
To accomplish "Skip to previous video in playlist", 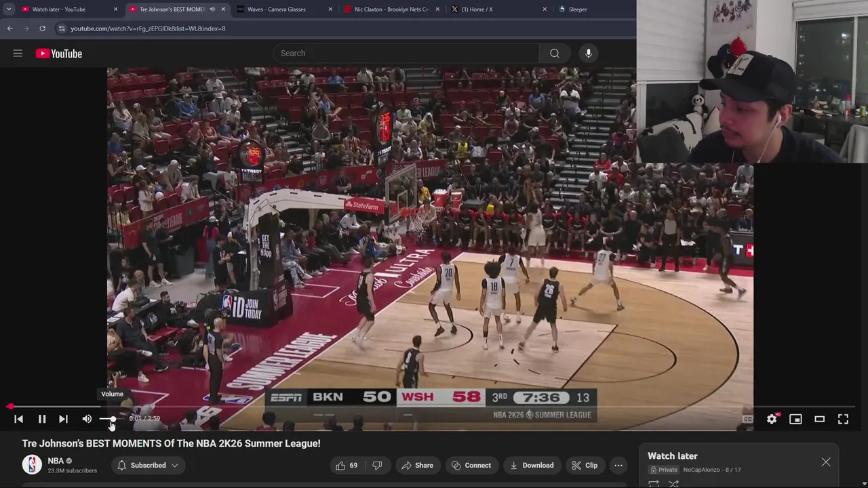I will pyautogui.click(x=19, y=419).
